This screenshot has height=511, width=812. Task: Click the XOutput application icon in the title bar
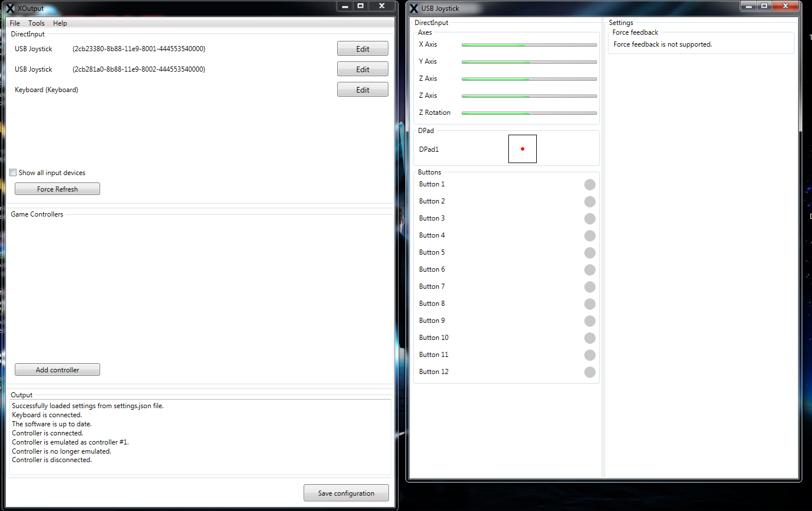tap(10, 8)
